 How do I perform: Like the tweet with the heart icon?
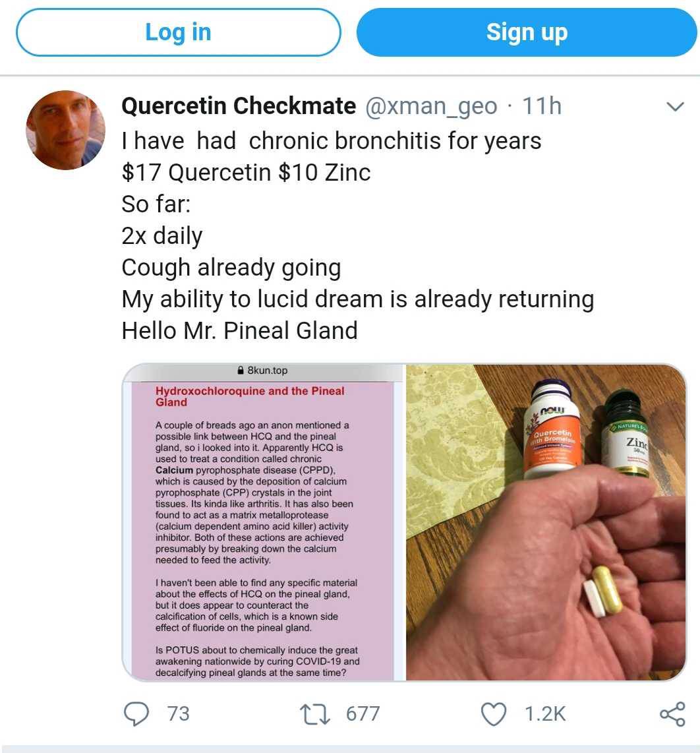pyautogui.click(x=494, y=714)
